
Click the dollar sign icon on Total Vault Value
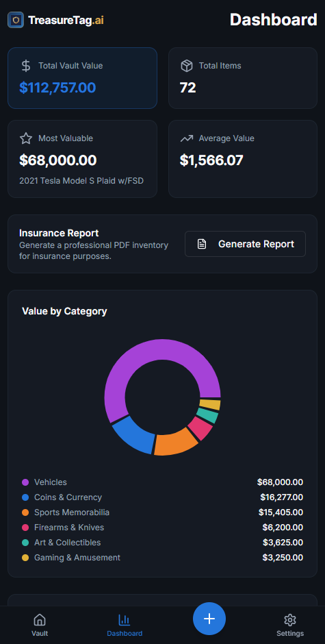click(26, 66)
